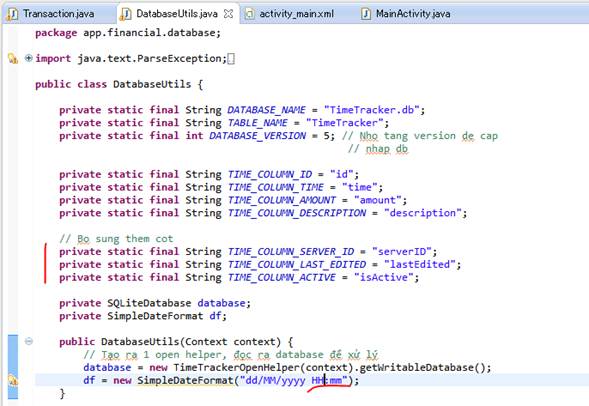Click the warning marker beside SimpleDateFormat line
This screenshot has height=406, width=589.
[13, 380]
